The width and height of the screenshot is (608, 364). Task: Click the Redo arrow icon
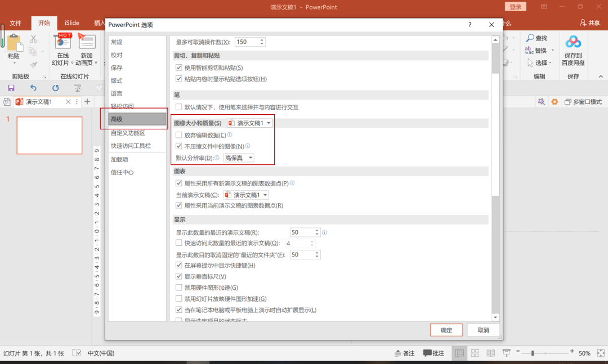pos(55,88)
